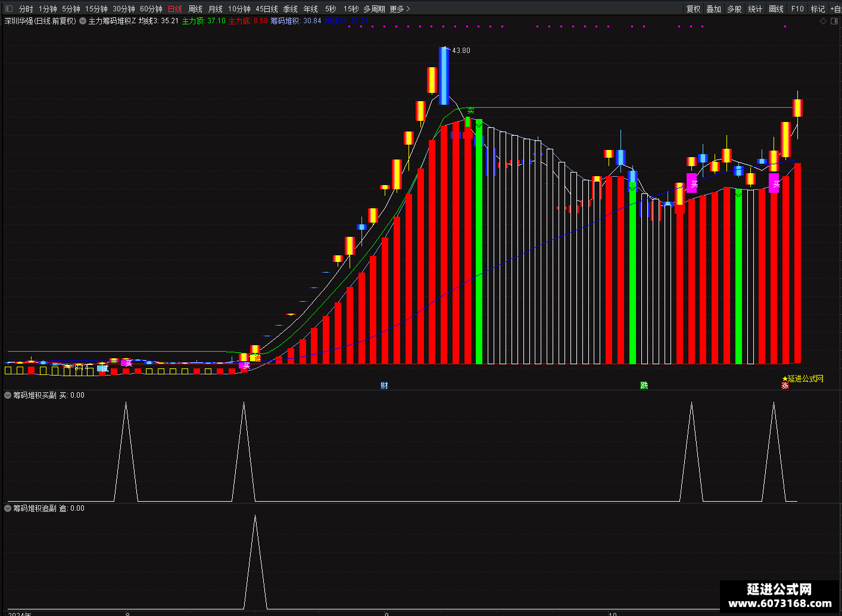Select the 60分钟 period tab
This screenshot has width=842, height=616.
151,9
